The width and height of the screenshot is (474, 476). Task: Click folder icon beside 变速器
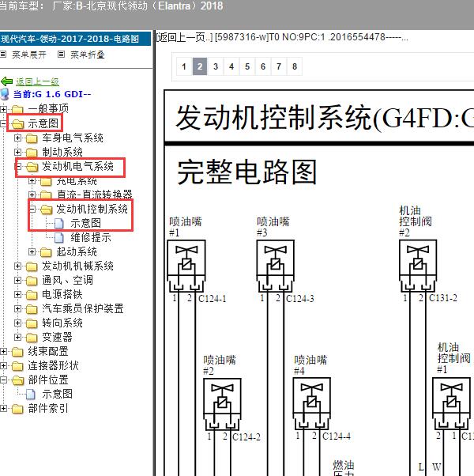(32, 338)
